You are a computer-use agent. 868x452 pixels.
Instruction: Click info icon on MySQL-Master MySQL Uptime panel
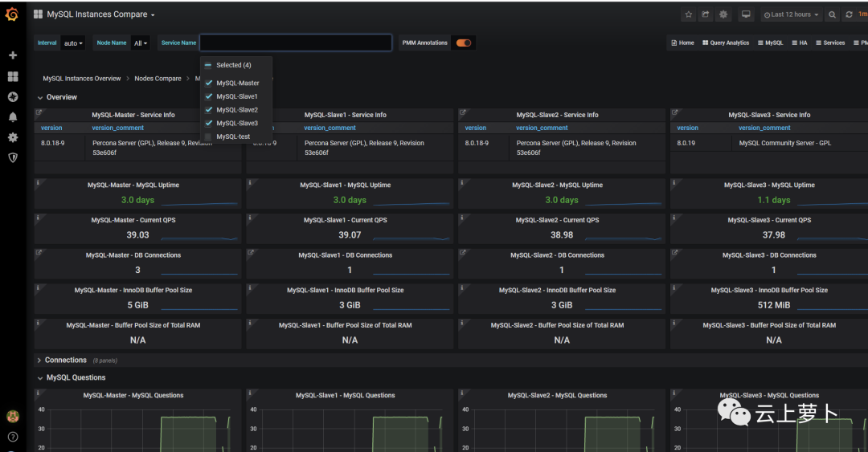38,182
